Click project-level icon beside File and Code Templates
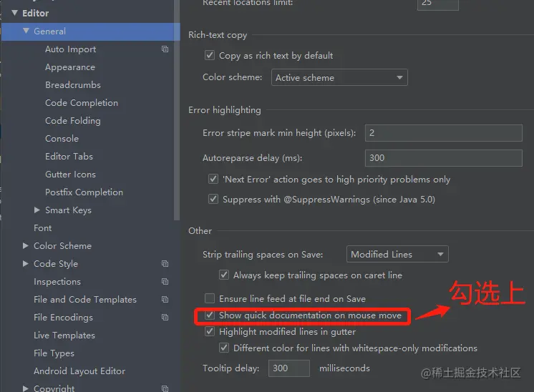Viewport: 534px width, 392px height. click(x=165, y=299)
